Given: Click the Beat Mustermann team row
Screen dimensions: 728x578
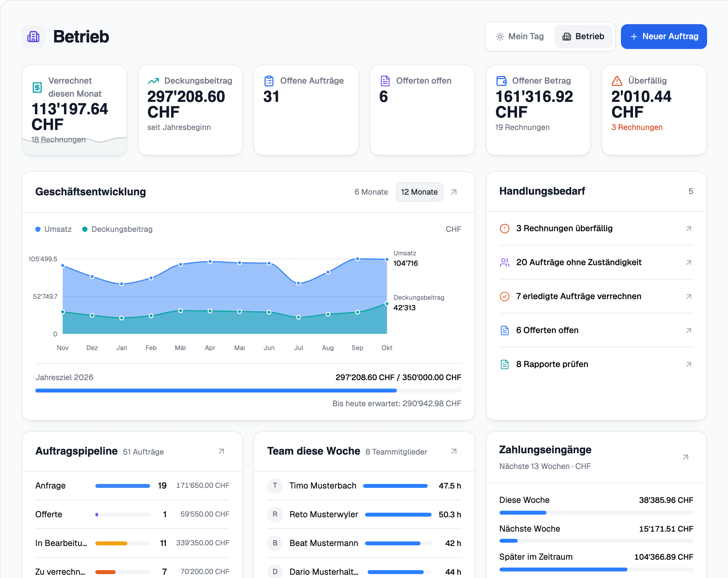Looking at the screenshot, I should (364, 543).
